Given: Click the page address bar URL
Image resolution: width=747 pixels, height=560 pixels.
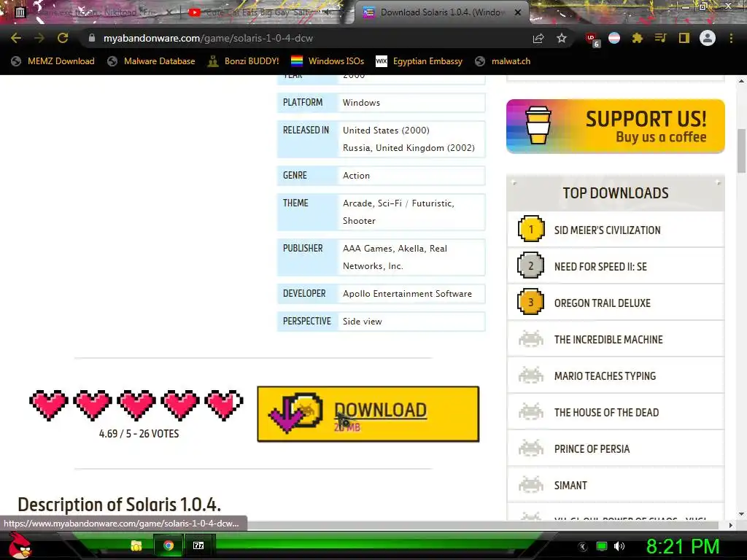Looking at the screenshot, I should [x=208, y=38].
